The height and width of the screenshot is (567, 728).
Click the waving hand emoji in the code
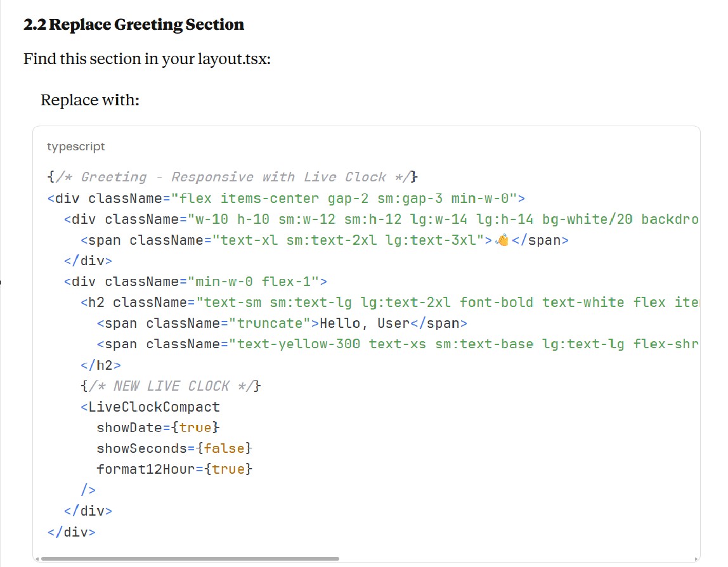click(502, 240)
